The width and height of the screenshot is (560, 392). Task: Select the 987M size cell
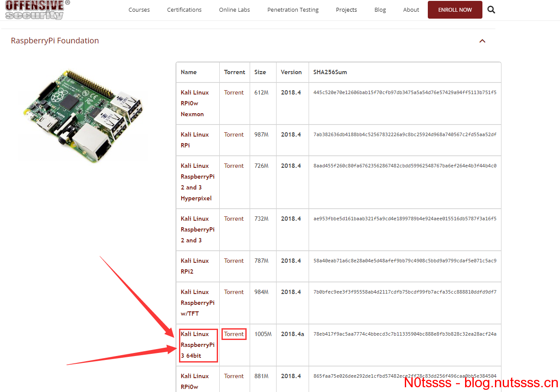(x=261, y=134)
